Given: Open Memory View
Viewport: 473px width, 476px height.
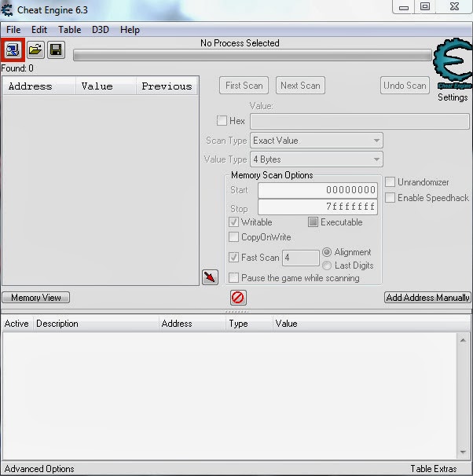Looking at the screenshot, I should tap(36, 298).
